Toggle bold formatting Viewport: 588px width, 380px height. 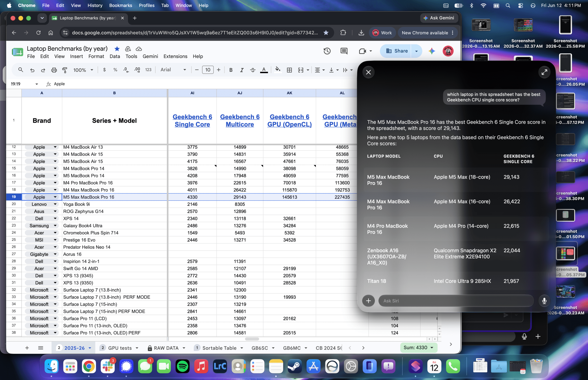point(231,70)
